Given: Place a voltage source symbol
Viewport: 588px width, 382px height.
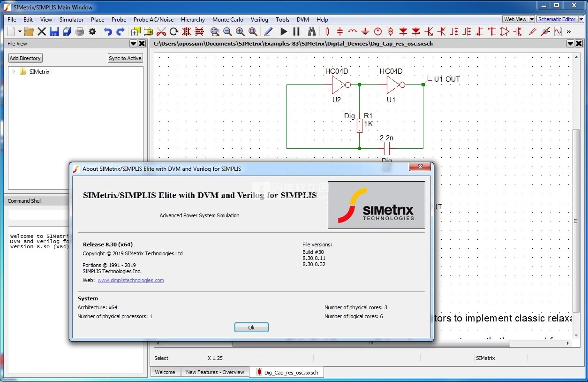Looking at the screenshot, I should coord(378,31).
